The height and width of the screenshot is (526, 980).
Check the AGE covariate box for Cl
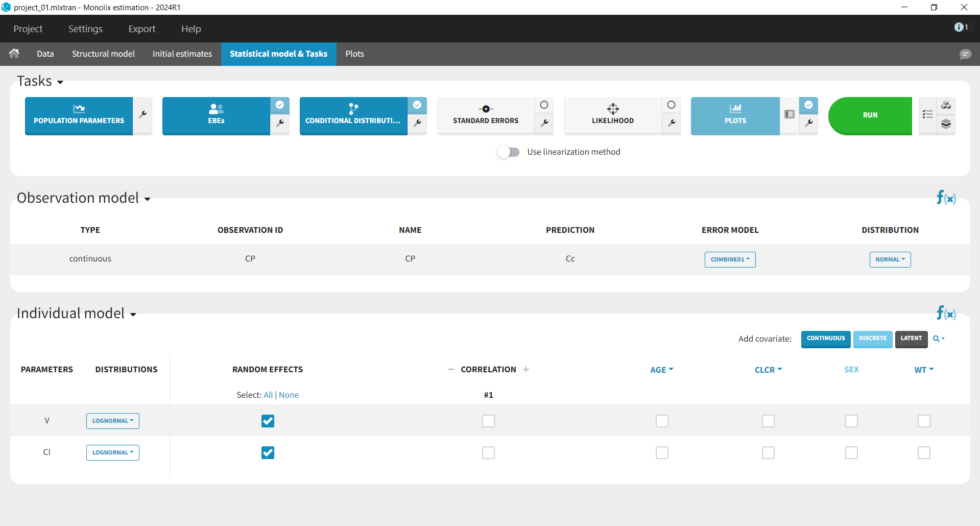point(662,453)
